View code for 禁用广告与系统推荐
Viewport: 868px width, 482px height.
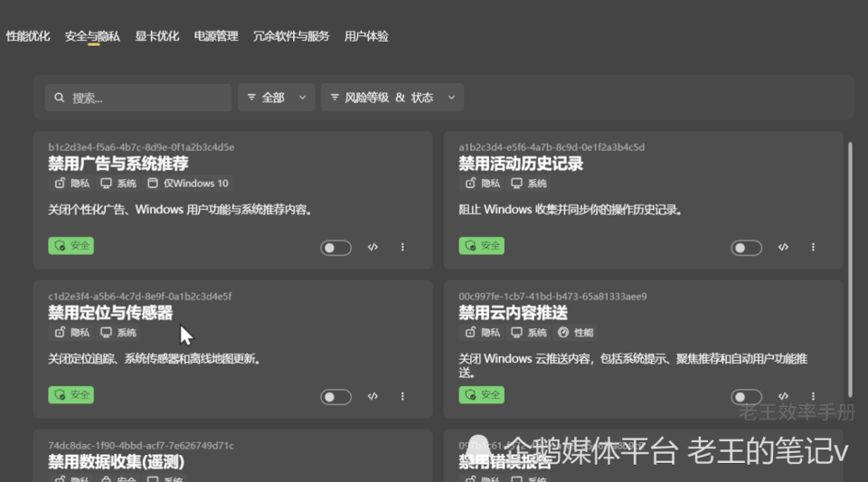pyautogui.click(x=373, y=248)
